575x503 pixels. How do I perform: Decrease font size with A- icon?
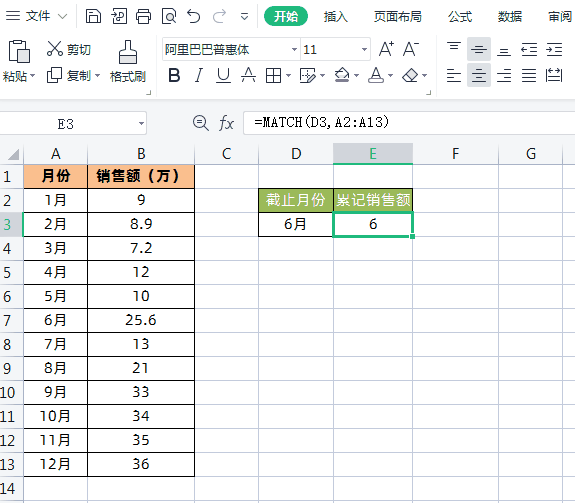(x=410, y=49)
